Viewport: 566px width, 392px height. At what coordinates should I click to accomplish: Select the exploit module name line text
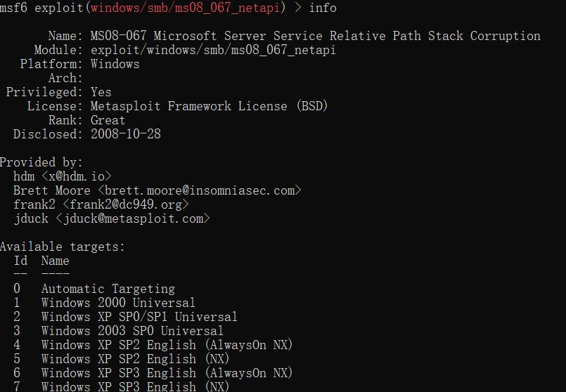[x=213, y=50]
